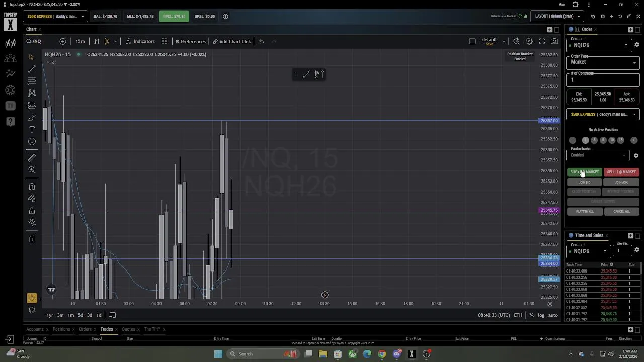
Task: Click the number of Contracts input field
Action: [x=603, y=80]
